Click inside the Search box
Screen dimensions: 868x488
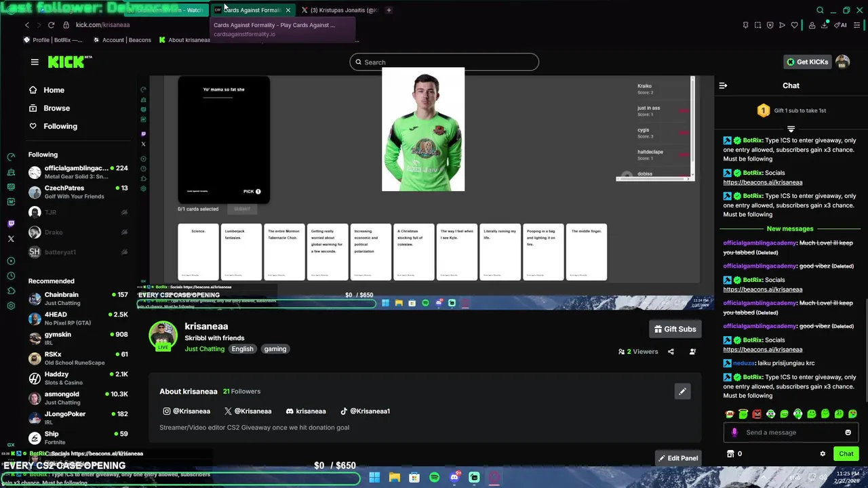click(444, 62)
